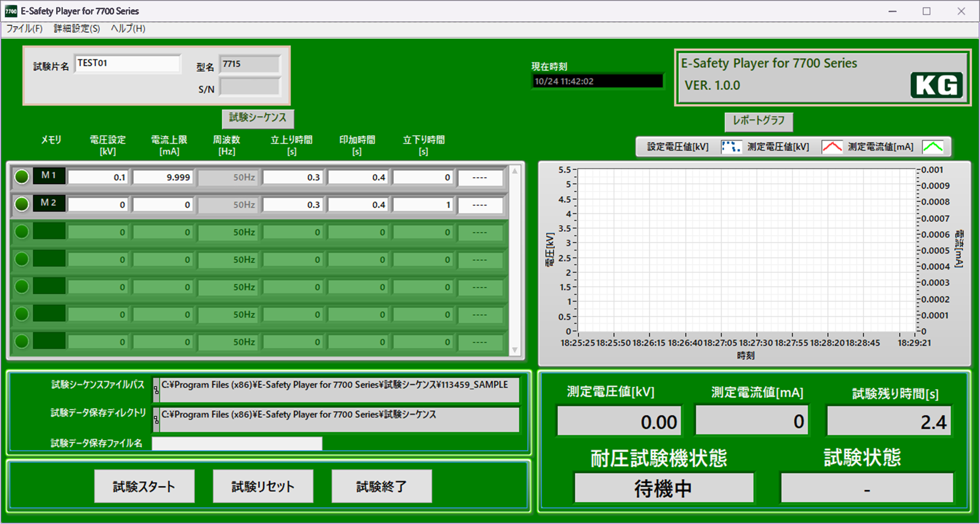Click the M1 result field showing ----

pos(481,178)
